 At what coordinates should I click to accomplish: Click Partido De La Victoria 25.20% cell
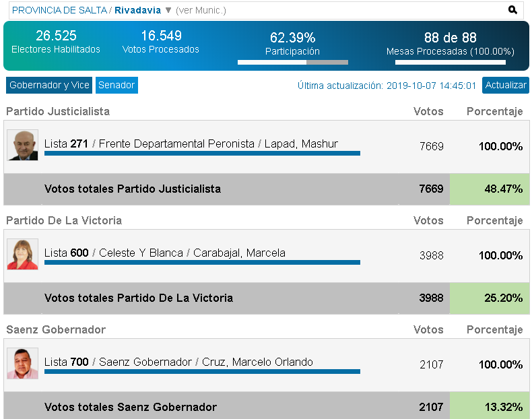pos(490,298)
